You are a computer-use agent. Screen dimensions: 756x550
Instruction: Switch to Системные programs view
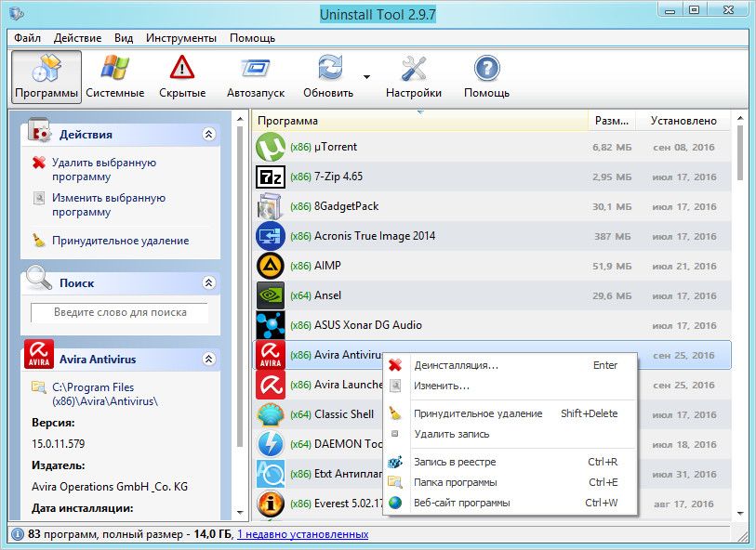(x=114, y=77)
